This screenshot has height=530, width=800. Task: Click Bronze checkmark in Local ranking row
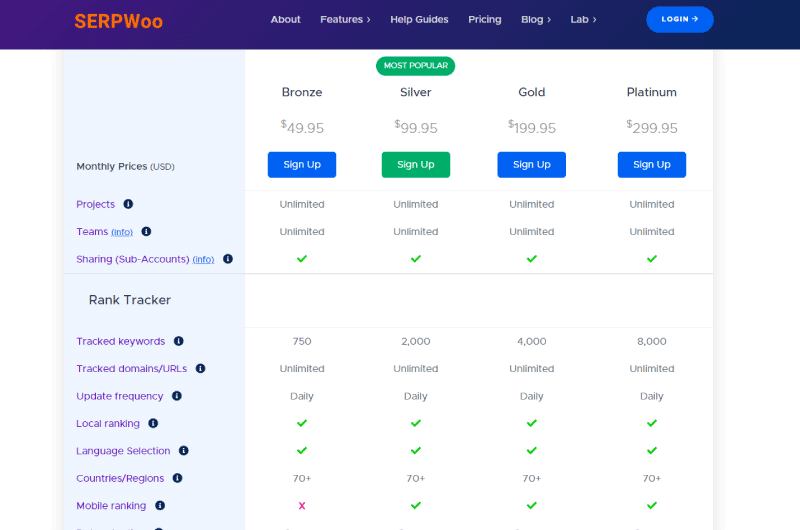pyautogui.click(x=302, y=423)
